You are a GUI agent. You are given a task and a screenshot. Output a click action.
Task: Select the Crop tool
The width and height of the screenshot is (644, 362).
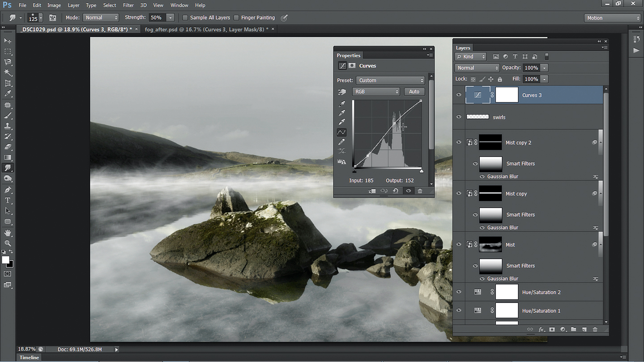click(8, 83)
